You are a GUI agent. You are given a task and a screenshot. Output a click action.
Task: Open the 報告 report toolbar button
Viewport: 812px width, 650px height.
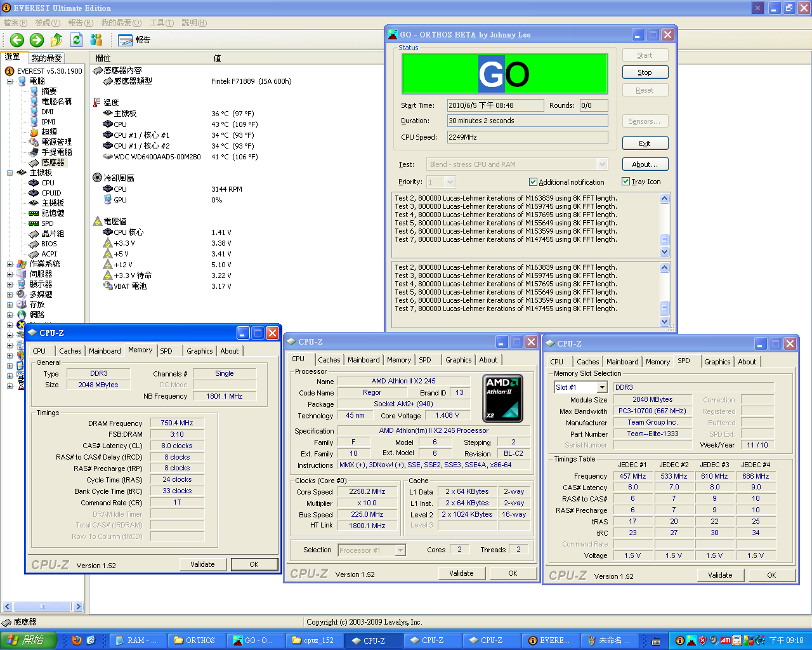point(134,40)
